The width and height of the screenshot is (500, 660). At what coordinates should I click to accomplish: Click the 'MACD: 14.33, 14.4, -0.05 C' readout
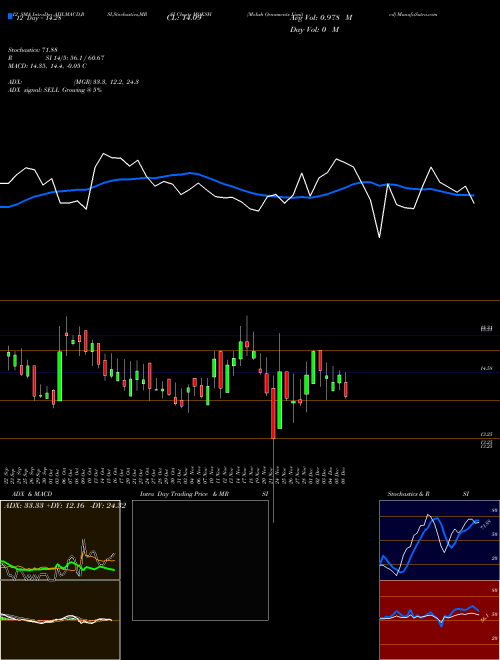(47, 66)
